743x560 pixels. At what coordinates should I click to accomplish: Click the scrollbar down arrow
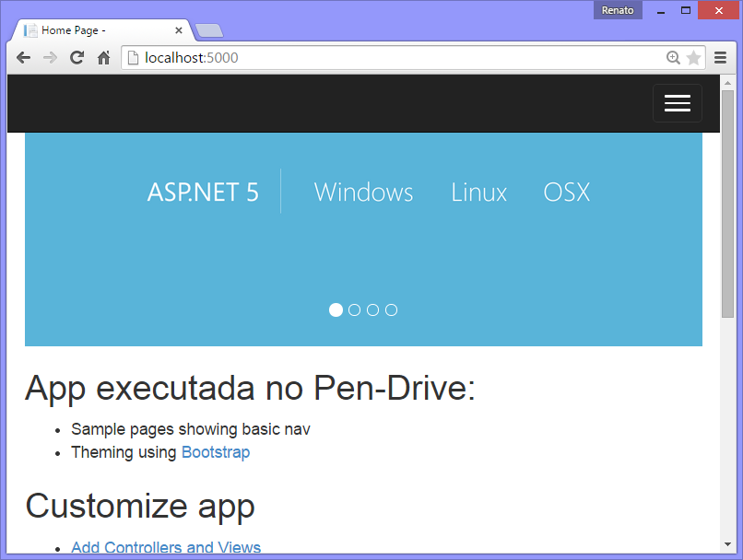tap(727, 544)
